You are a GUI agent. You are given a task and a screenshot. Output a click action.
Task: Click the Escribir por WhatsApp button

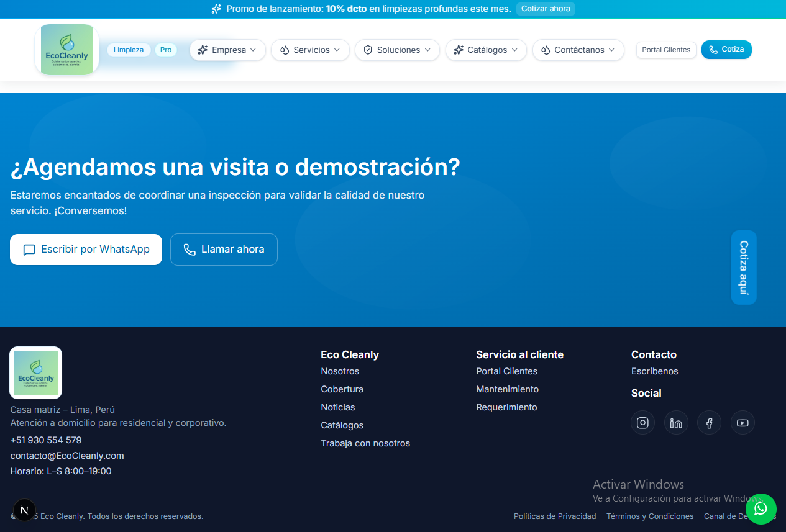(86, 250)
